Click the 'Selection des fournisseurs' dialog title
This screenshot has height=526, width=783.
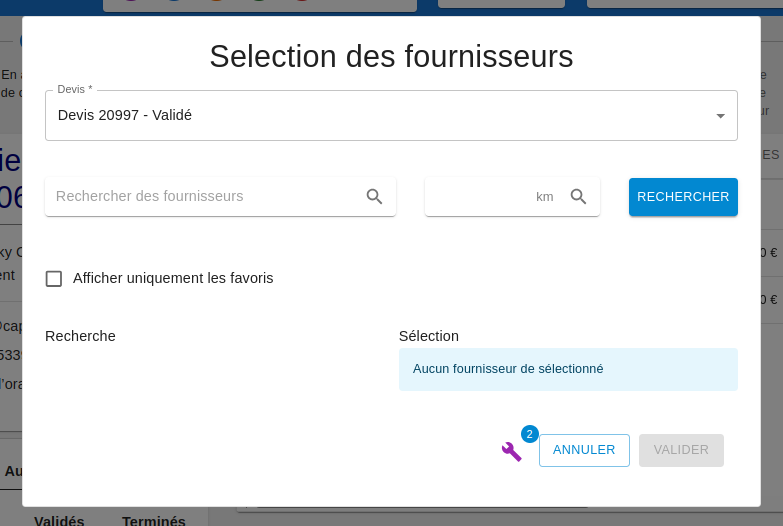pos(391,56)
